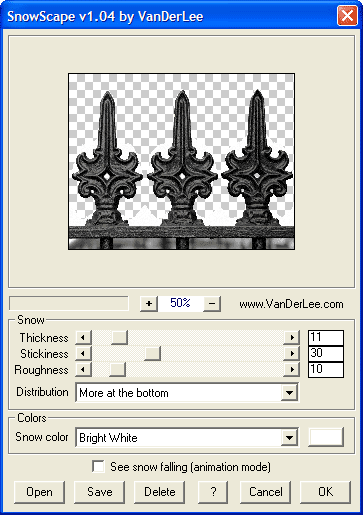Click the Thickness slider right arrow
363x515 pixels.
(x=292, y=337)
